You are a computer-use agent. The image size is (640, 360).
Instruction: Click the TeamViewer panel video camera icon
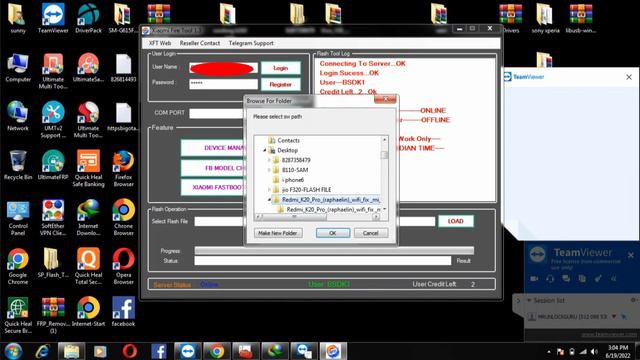tap(534, 279)
